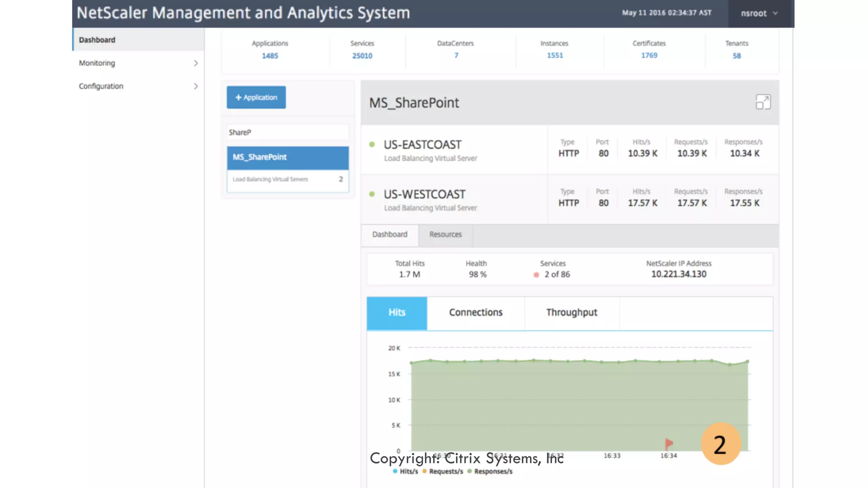868x488 pixels.
Task: Expand MS_SharePoint panel with the maximize icon
Action: [x=763, y=102]
